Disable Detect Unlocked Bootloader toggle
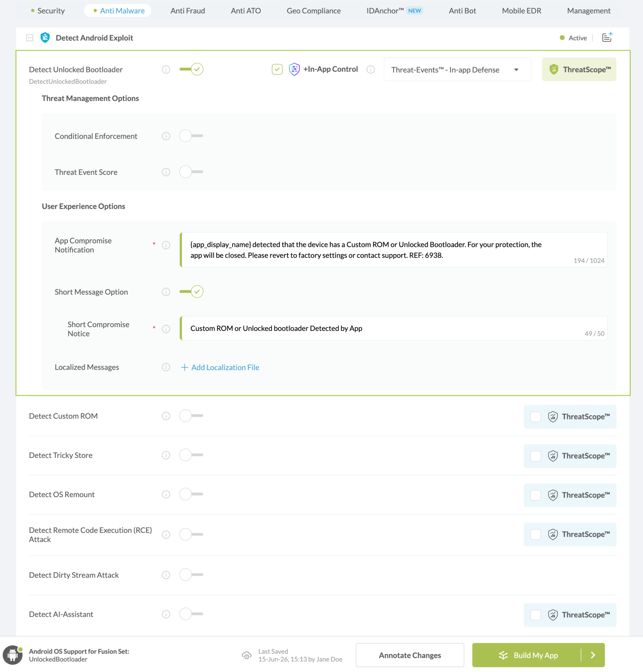Viewport: 643px width, 672px height. click(191, 69)
